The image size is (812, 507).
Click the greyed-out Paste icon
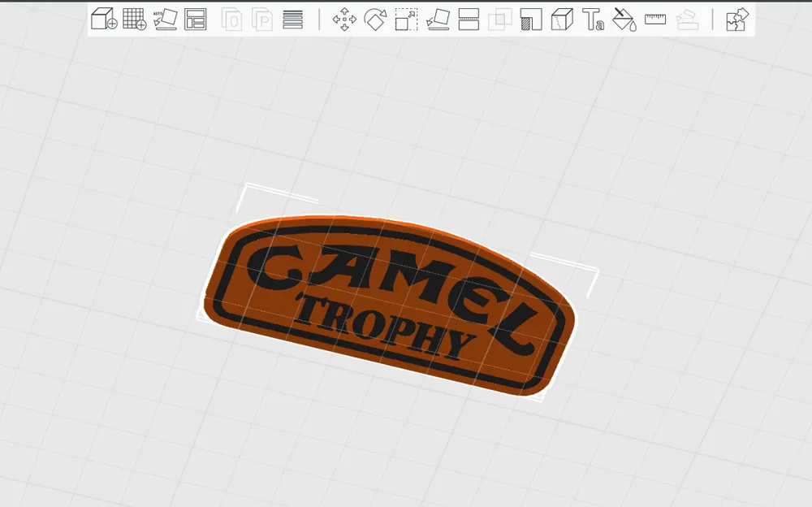pos(262,19)
